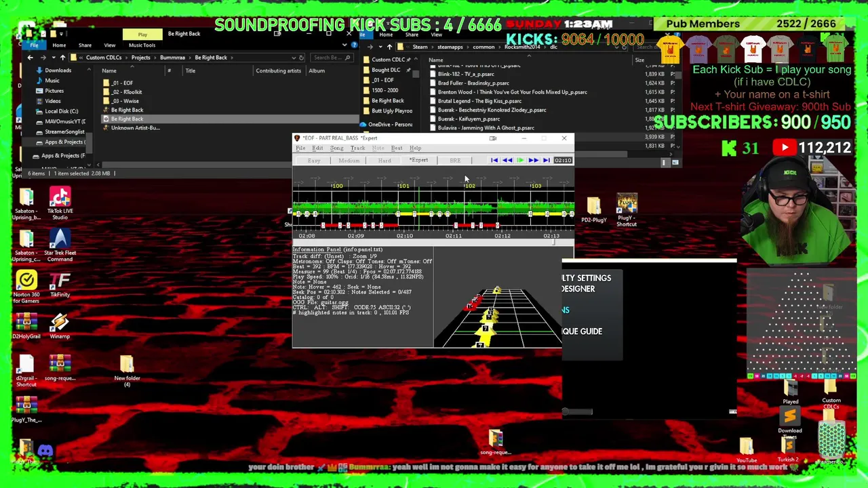Open Music Tools tab in left Explorer
This screenshot has width=868, height=488.
tap(142, 45)
